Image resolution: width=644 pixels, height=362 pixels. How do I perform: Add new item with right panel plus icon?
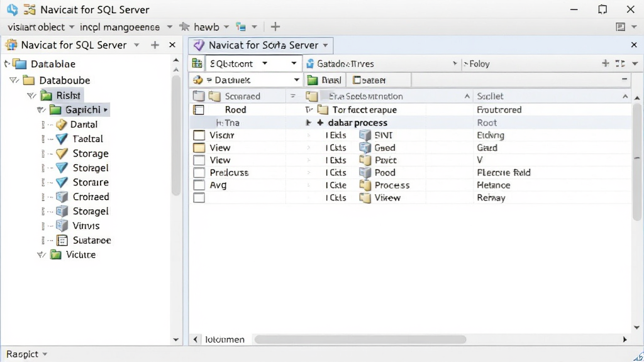coord(606,63)
